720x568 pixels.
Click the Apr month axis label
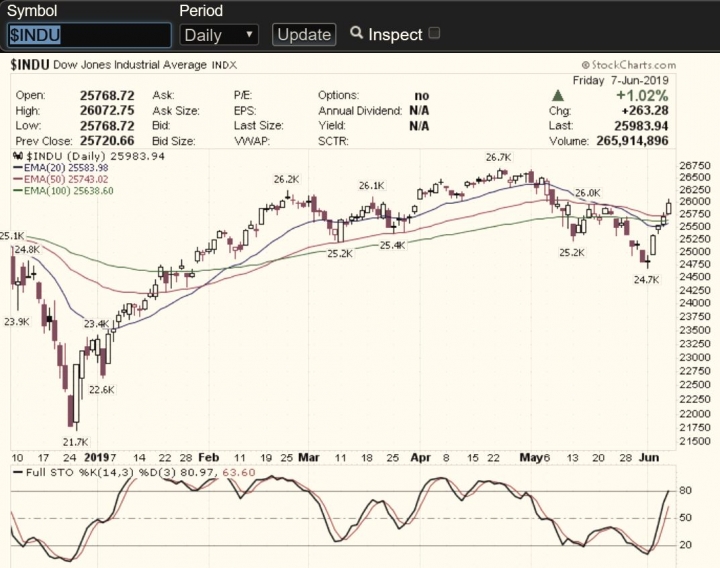421,458
